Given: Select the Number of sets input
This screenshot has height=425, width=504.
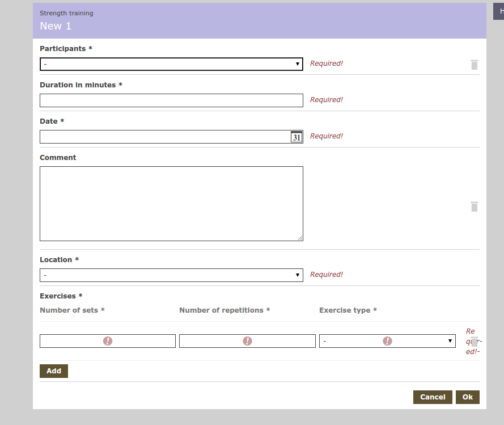Looking at the screenshot, I should [x=68, y=341].
